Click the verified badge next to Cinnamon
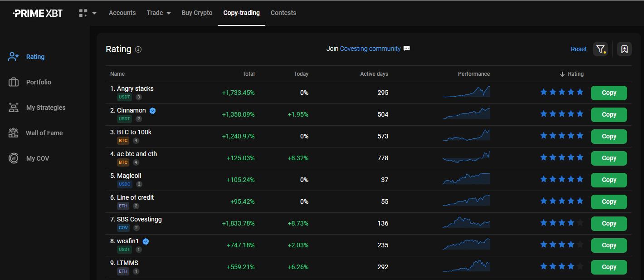The image size is (644, 280). coord(152,110)
